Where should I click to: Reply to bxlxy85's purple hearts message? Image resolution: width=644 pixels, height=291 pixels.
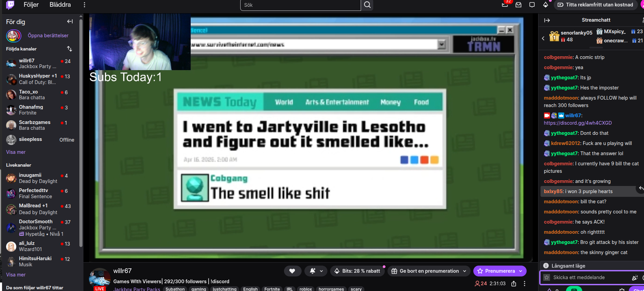point(641,188)
